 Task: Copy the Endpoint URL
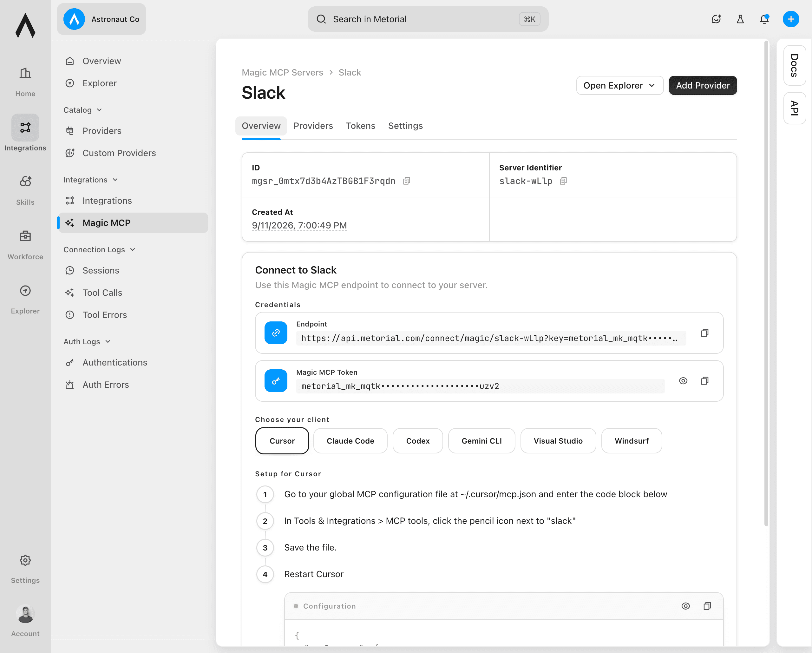point(705,333)
